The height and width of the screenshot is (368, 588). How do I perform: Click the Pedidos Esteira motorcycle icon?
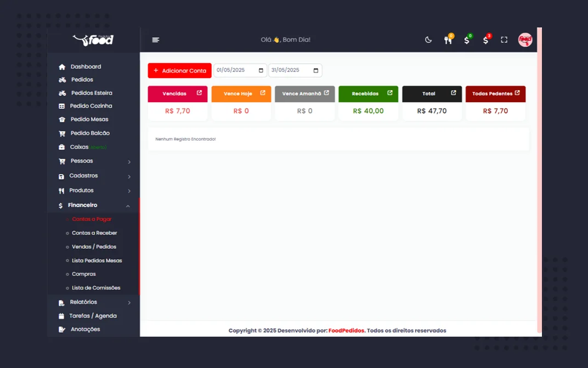[62, 93]
